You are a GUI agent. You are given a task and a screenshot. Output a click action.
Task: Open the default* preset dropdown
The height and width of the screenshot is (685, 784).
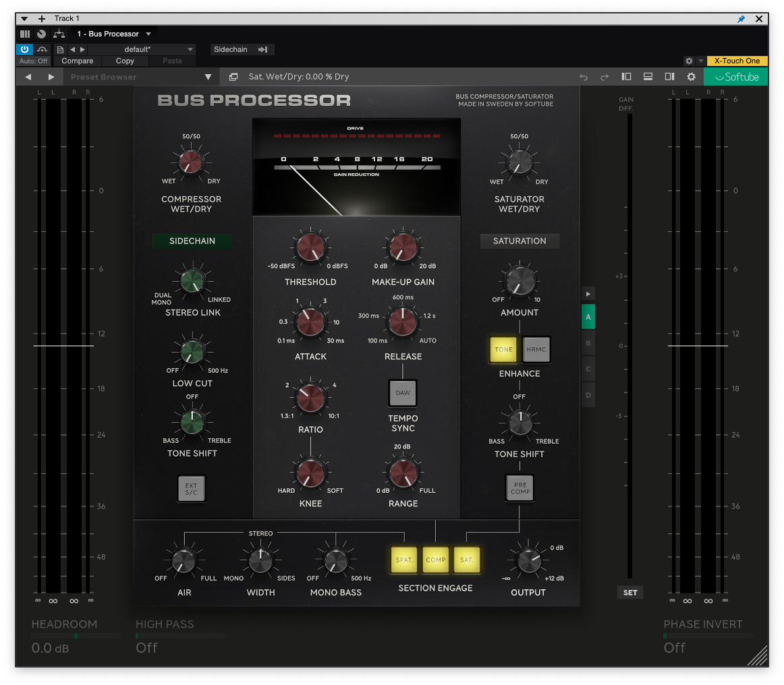pyautogui.click(x=142, y=49)
